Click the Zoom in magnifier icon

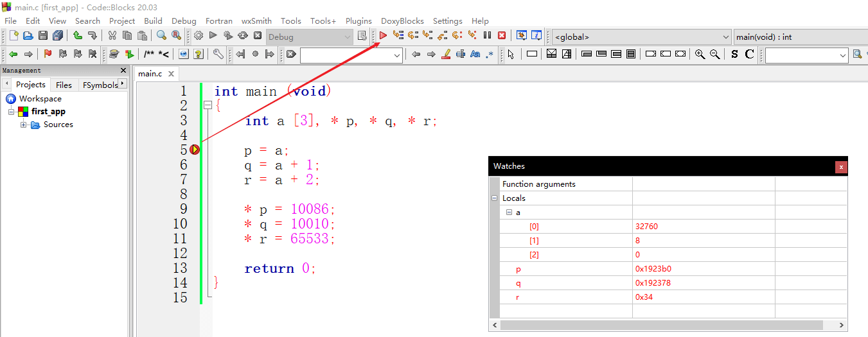click(700, 55)
